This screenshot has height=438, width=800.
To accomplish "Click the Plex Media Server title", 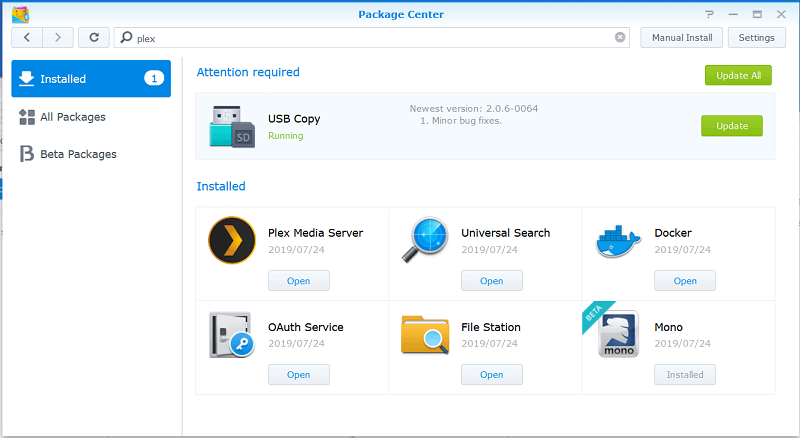I will pyautogui.click(x=315, y=233).
